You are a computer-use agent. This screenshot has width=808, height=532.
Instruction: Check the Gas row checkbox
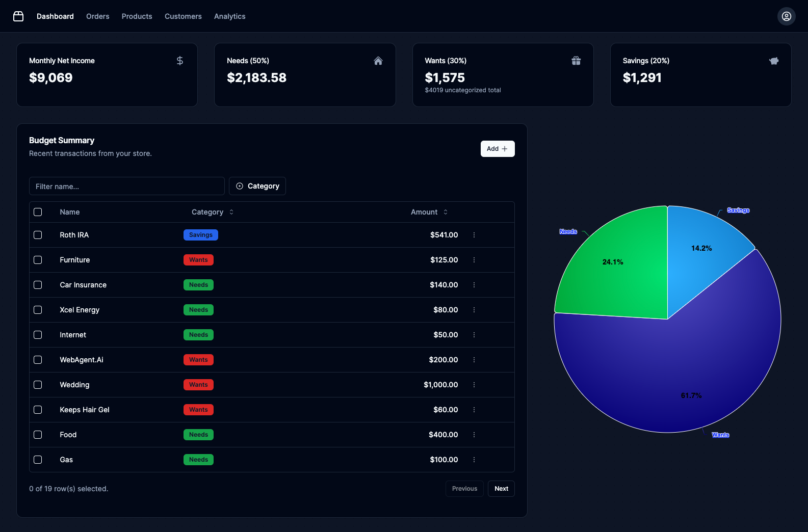38,460
